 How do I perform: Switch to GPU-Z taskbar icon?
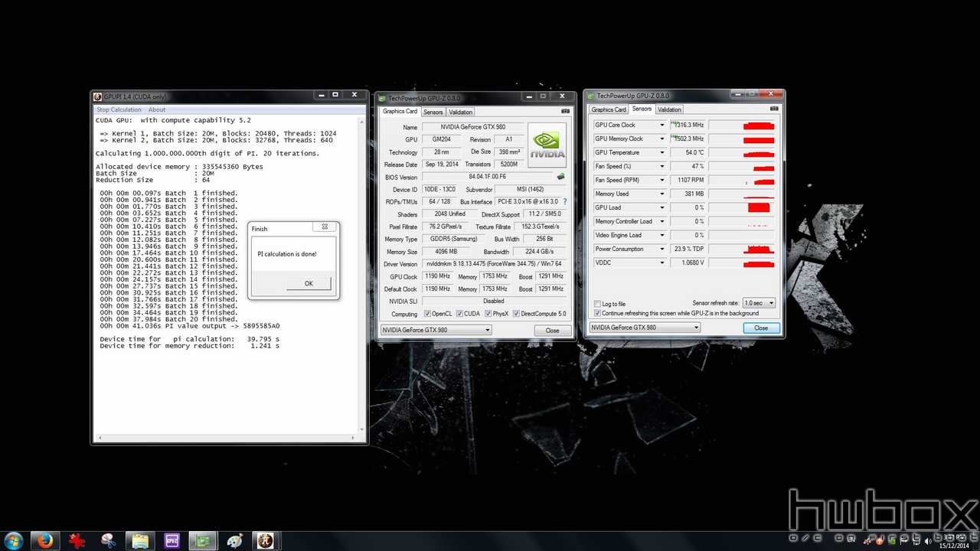[x=203, y=540]
